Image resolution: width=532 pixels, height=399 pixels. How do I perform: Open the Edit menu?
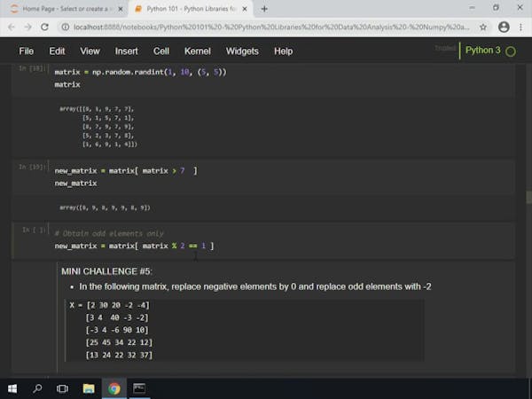pyautogui.click(x=57, y=51)
